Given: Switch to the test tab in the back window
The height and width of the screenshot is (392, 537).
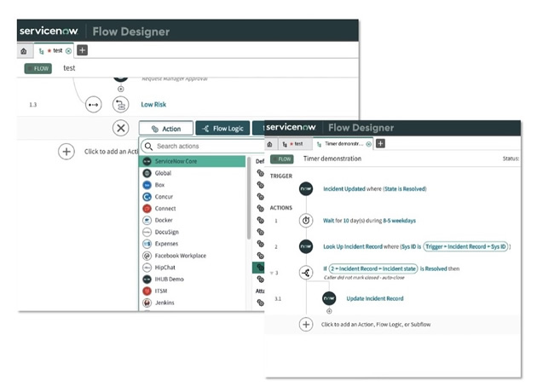Looking at the screenshot, I should (x=54, y=50).
